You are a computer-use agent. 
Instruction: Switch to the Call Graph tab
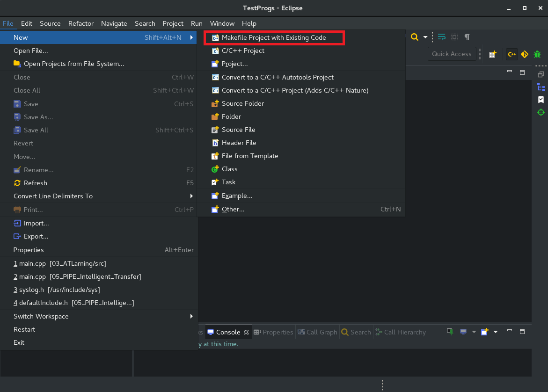point(317,332)
